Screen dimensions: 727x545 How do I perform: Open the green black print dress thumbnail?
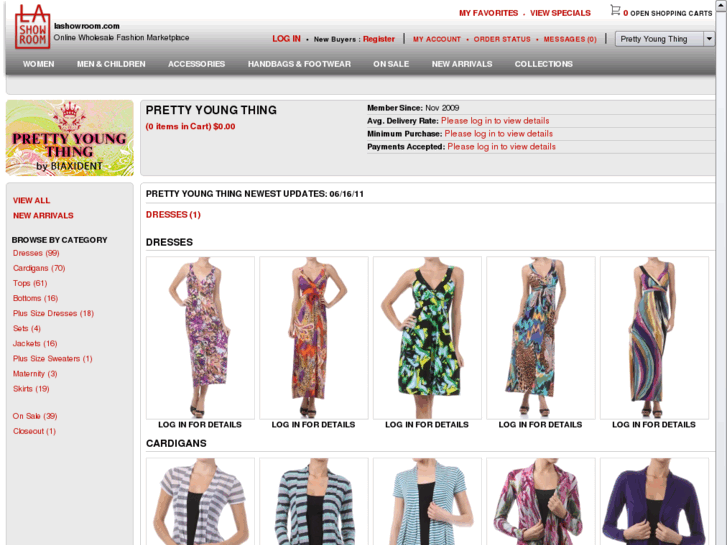pos(427,338)
